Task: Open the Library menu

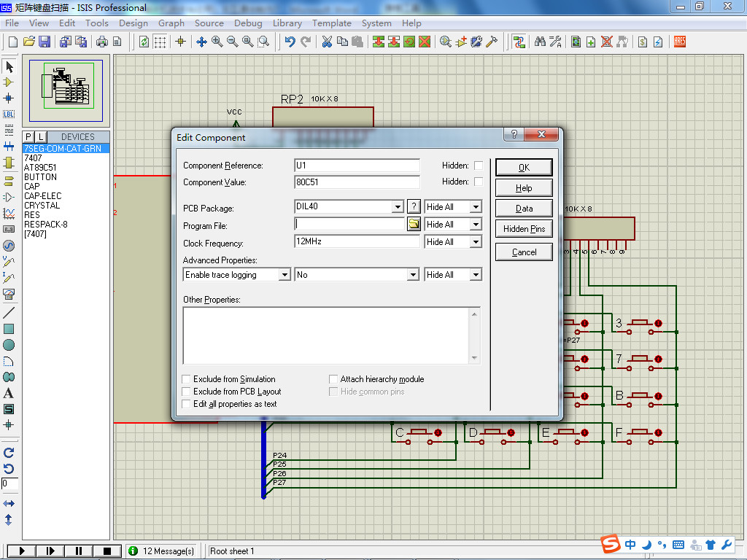Action: tap(287, 23)
